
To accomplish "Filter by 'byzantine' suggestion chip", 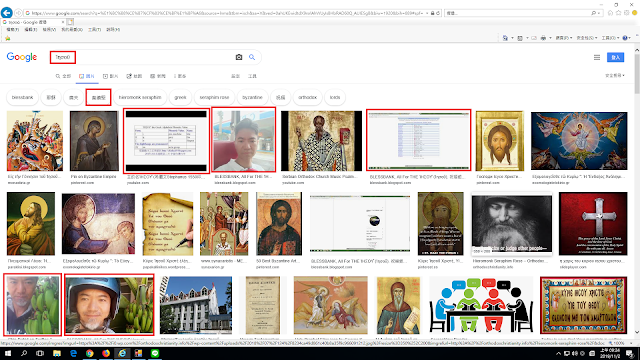I will click(252, 98).
